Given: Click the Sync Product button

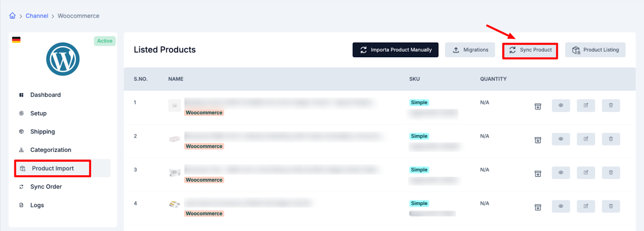Looking at the screenshot, I should click(530, 50).
